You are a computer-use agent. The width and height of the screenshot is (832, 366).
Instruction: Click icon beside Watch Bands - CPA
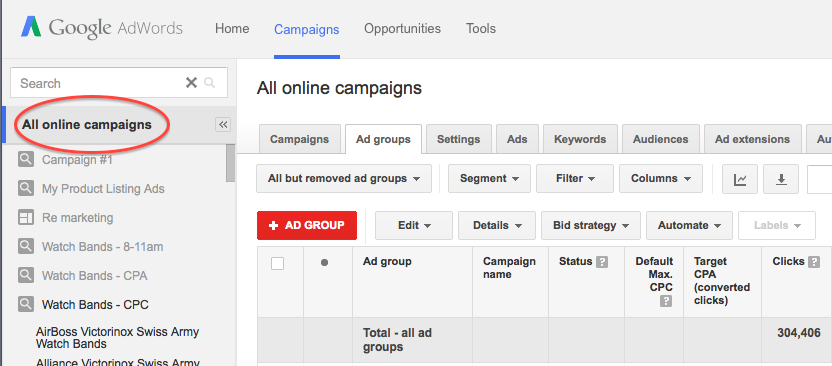tap(25, 275)
